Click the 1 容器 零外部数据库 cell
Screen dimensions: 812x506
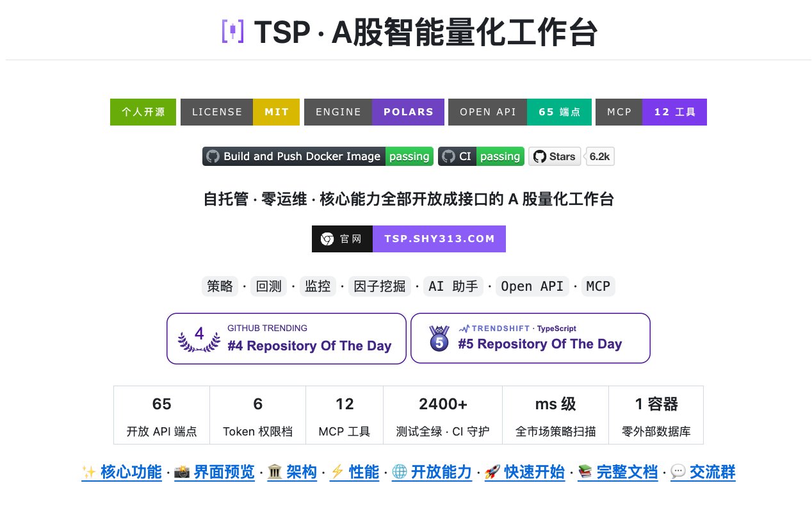click(656, 415)
